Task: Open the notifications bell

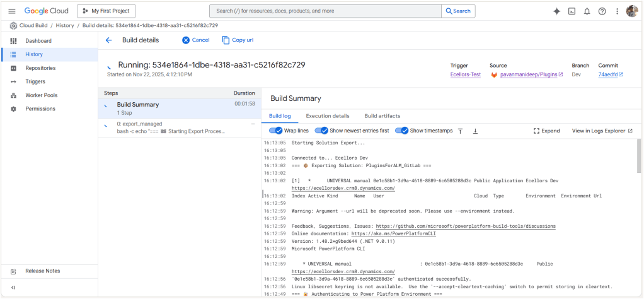Action: [587, 11]
